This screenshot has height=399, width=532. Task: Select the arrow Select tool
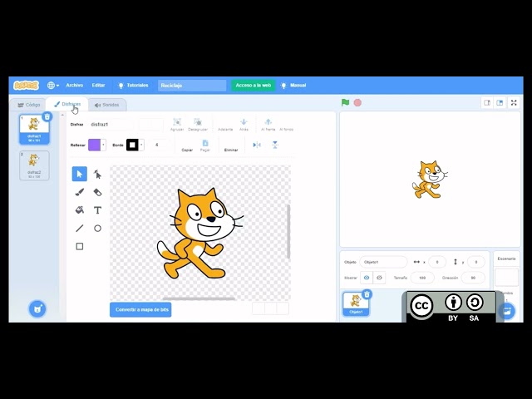coord(80,174)
